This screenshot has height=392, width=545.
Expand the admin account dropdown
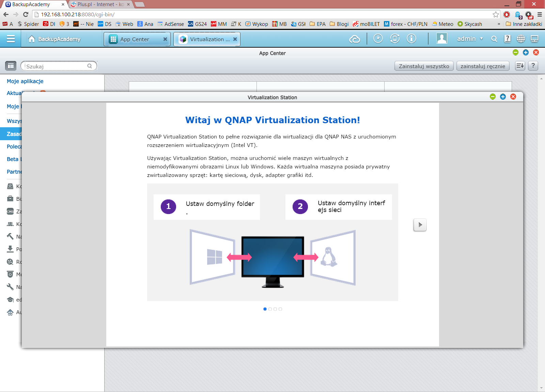470,39
